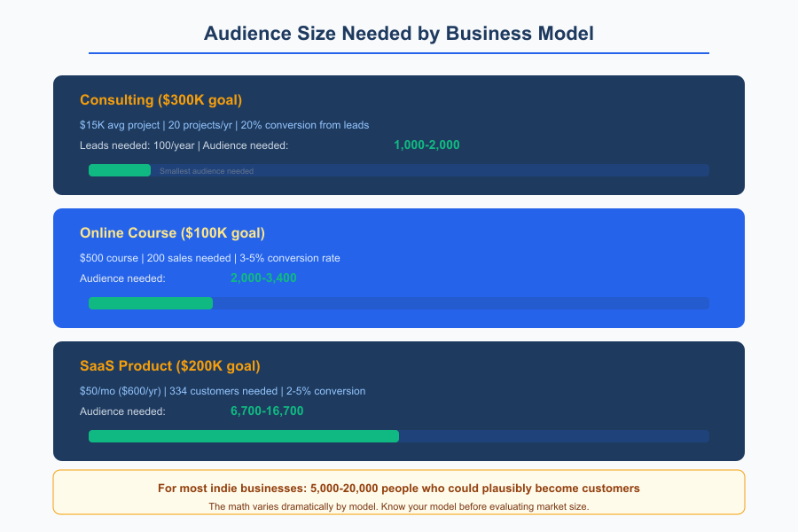Click the bold "5,000-20,000 people" footer statement
The height and width of the screenshot is (532, 798).
[398, 488]
